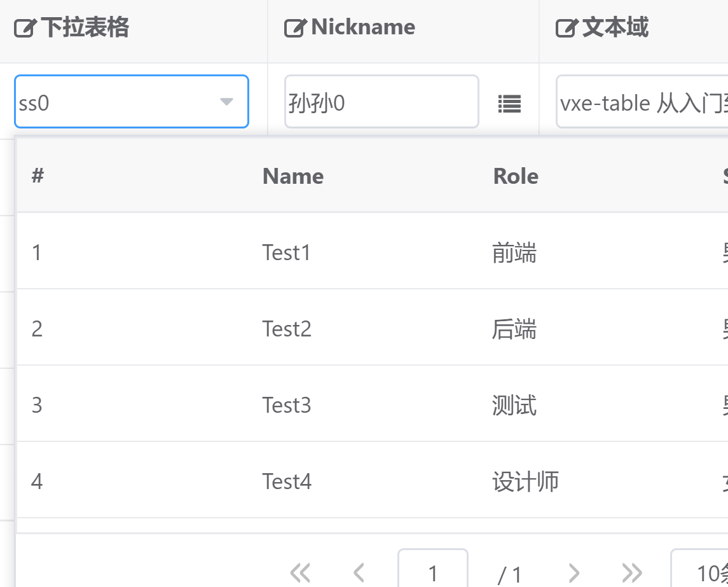The image size is (728, 587).
Task: Go to next page with right chevron
Action: 574,571
